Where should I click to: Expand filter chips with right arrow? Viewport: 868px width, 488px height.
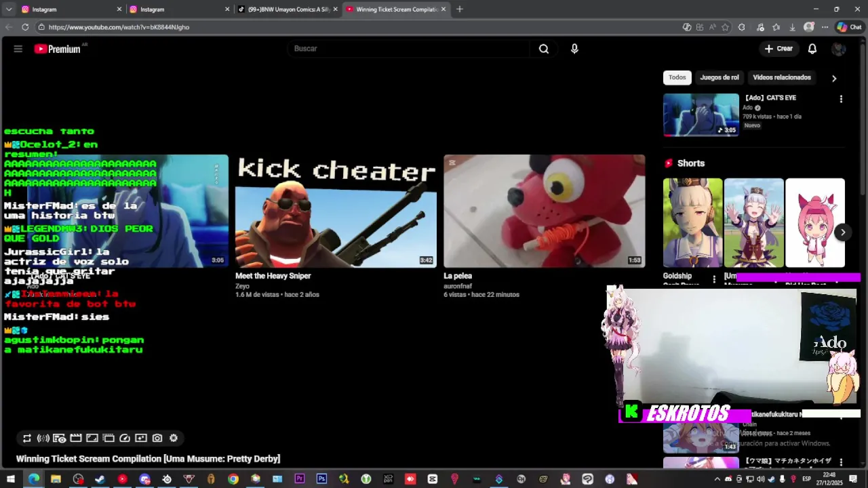(x=834, y=78)
